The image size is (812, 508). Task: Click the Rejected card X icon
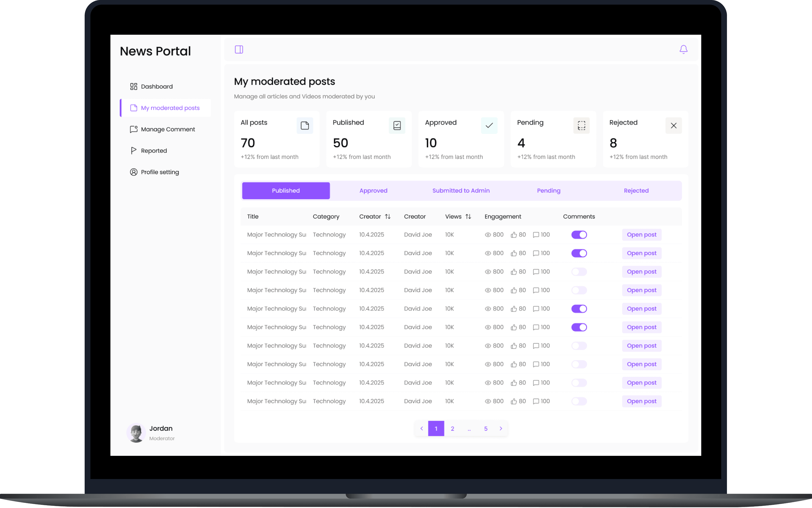673,126
